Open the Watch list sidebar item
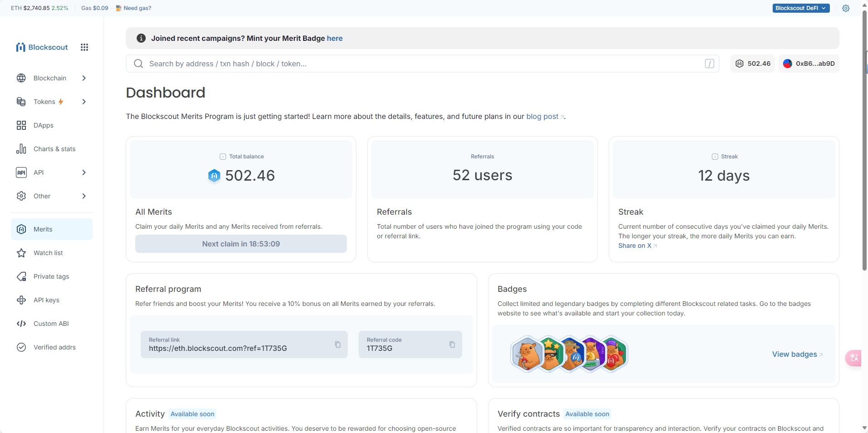Screen dimensions: 868x433 point(48,253)
